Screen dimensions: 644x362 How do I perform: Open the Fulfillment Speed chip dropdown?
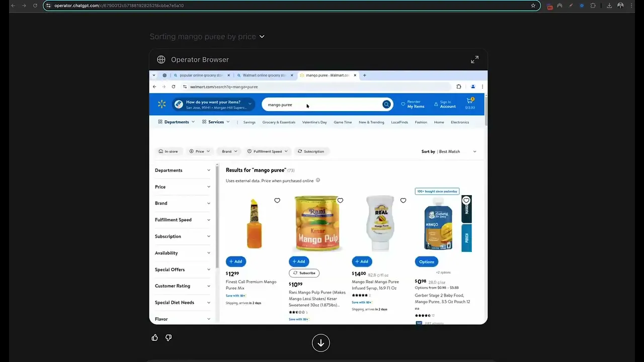(268, 151)
